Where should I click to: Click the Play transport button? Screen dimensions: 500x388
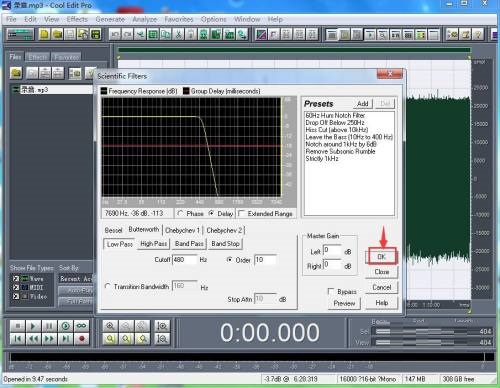pyautogui.click(x=33, y=326)
